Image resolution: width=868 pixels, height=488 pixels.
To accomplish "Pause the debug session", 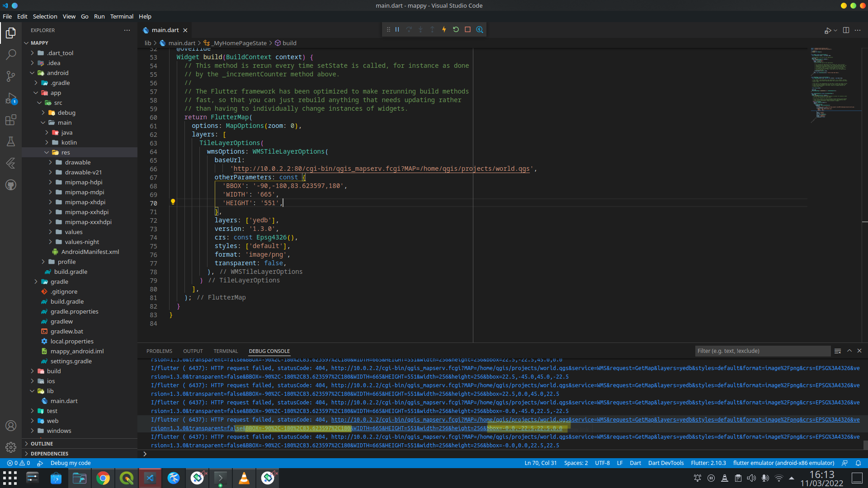I will point(397,30).
